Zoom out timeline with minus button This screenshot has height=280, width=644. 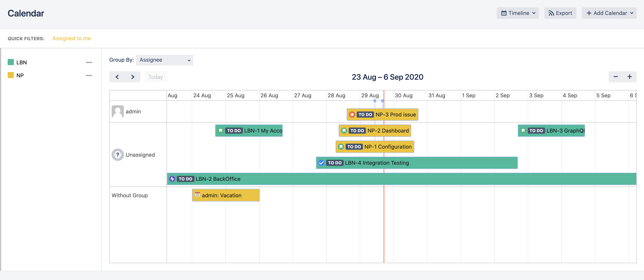(615, 77)
